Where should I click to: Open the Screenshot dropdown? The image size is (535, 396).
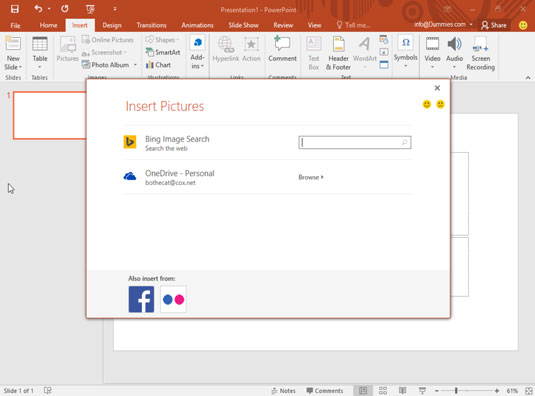click(x=104, y=53)
